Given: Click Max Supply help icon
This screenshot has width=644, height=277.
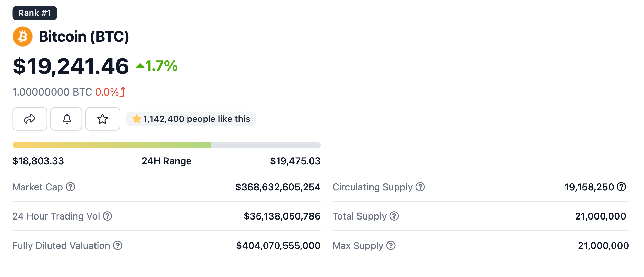Looking at the screenshot, I should click(x=391, y=246).
